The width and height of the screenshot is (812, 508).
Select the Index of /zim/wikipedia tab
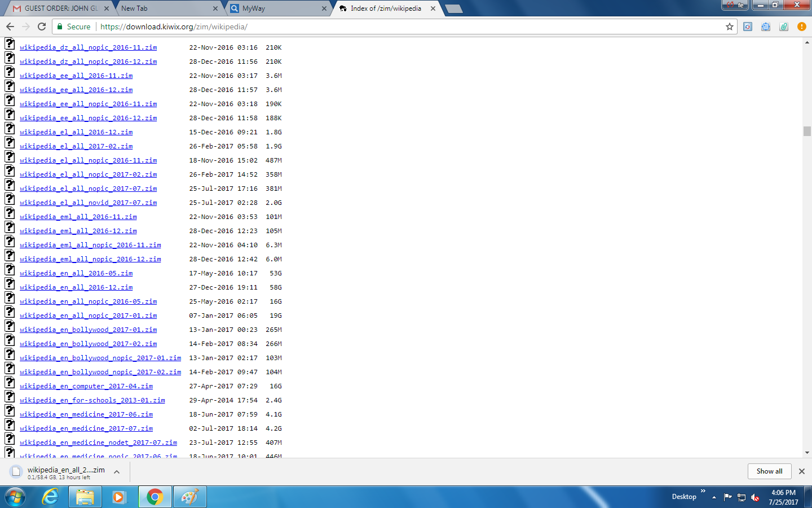tap(387, 8)
